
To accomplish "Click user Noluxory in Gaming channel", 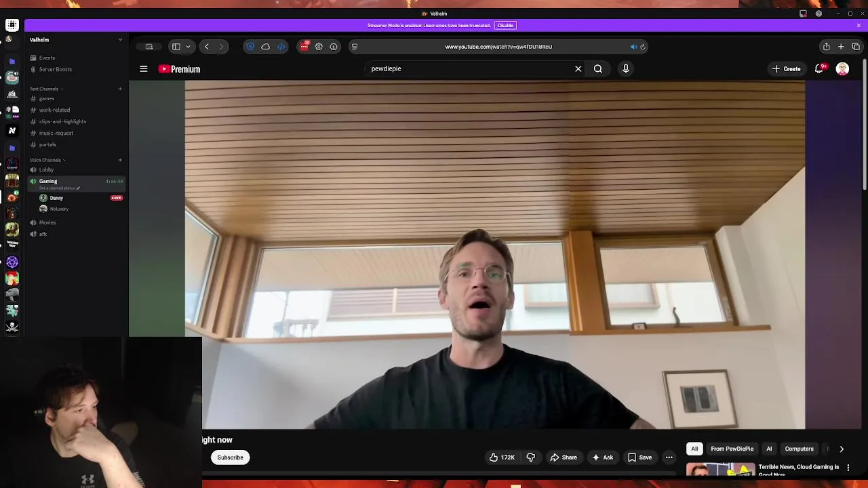I will (x=59, y=209).
